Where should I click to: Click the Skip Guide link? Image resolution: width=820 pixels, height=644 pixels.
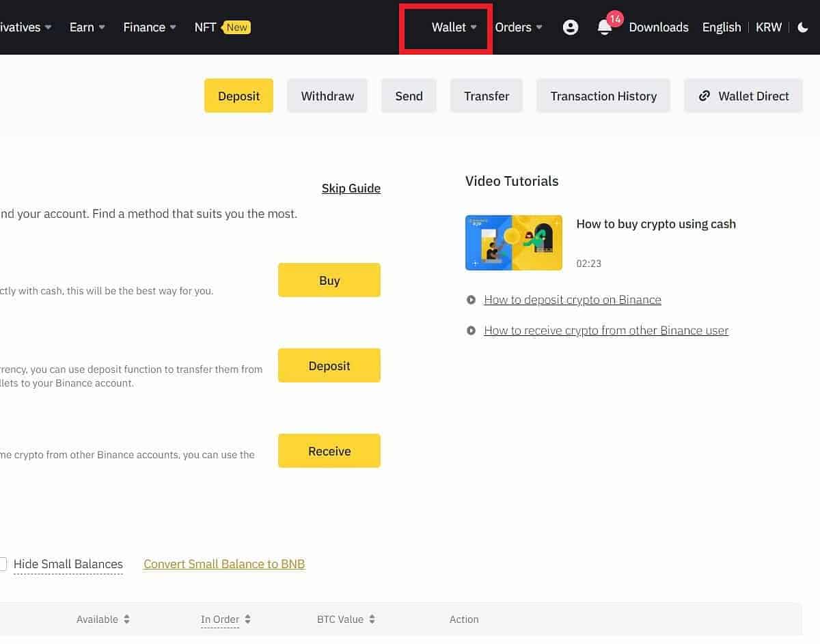pos(351,188)
